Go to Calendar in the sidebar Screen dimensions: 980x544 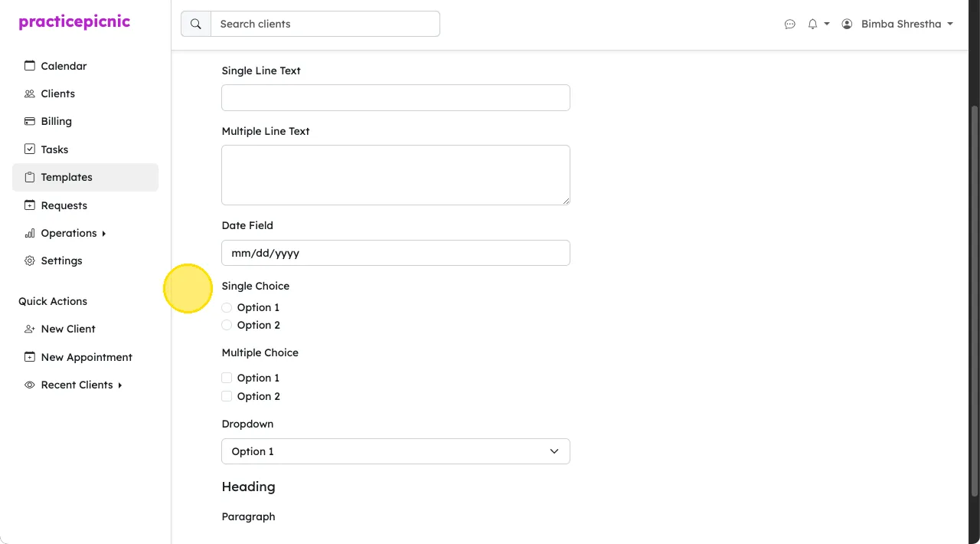pyautogui.click(x=86, y=66)
